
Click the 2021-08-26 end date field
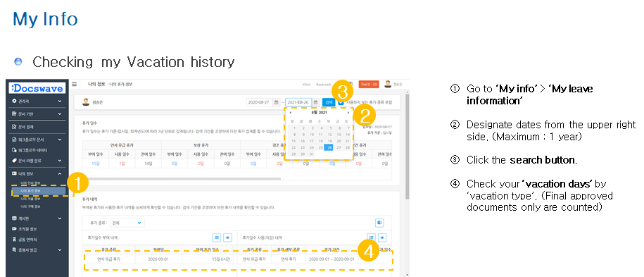[x=298, y=102]
